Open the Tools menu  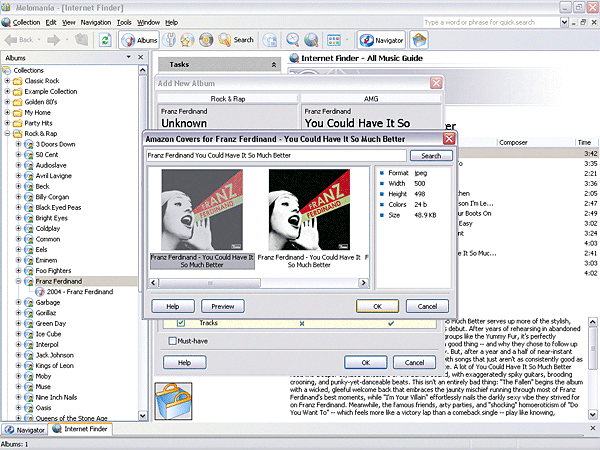pyautogui.click(x=124, y=21)
